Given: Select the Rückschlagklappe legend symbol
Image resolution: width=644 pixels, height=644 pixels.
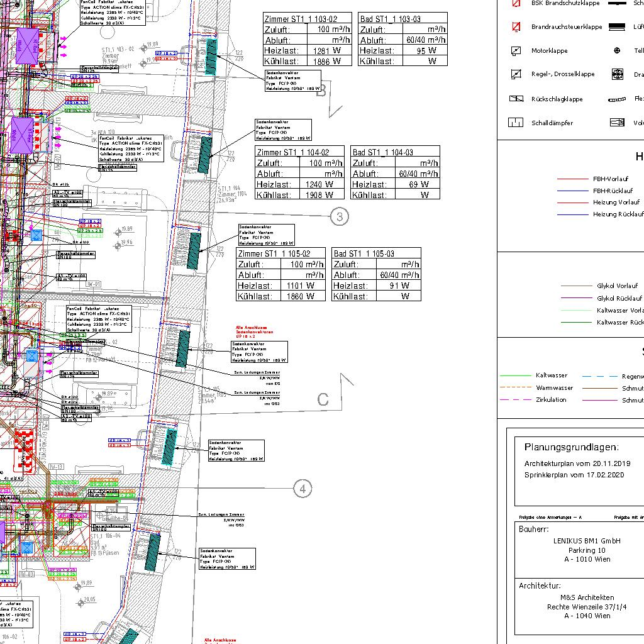Looking at the screenshot, I should [516, 99].
